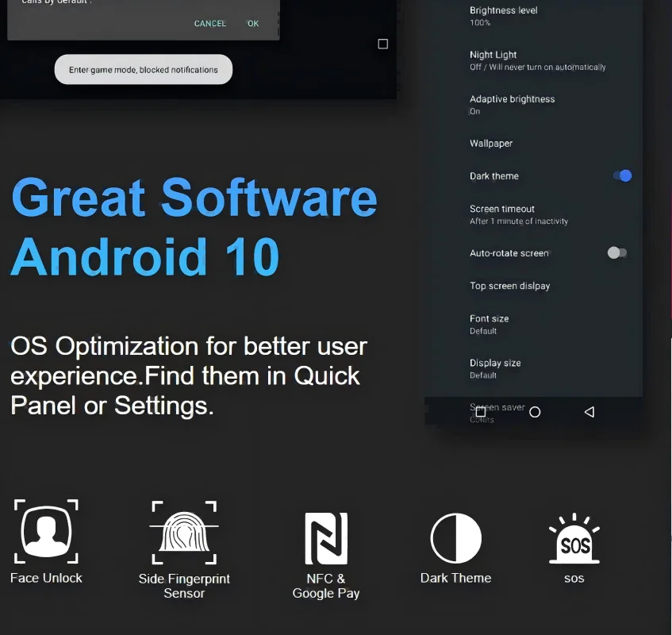Click the 'OS Optimization for better user' line

coord(189,345)
